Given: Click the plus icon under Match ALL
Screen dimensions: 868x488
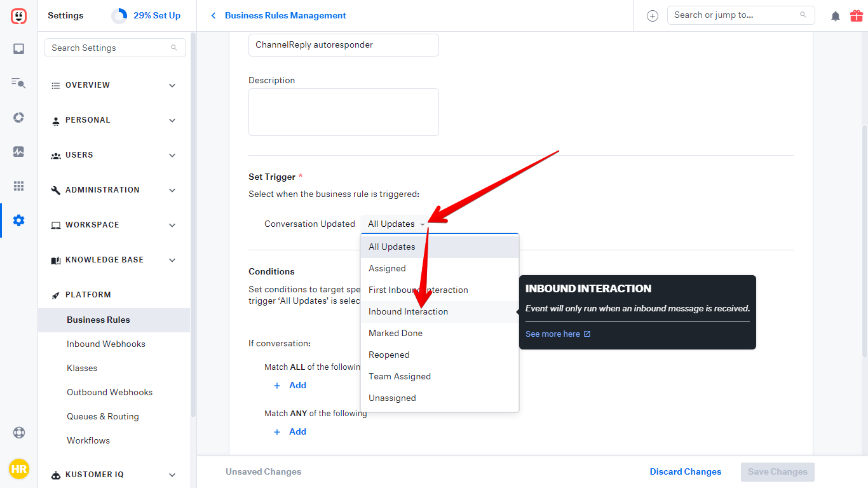Looking at the screenshot, I should pyautogui.click(x=277, y=385).
